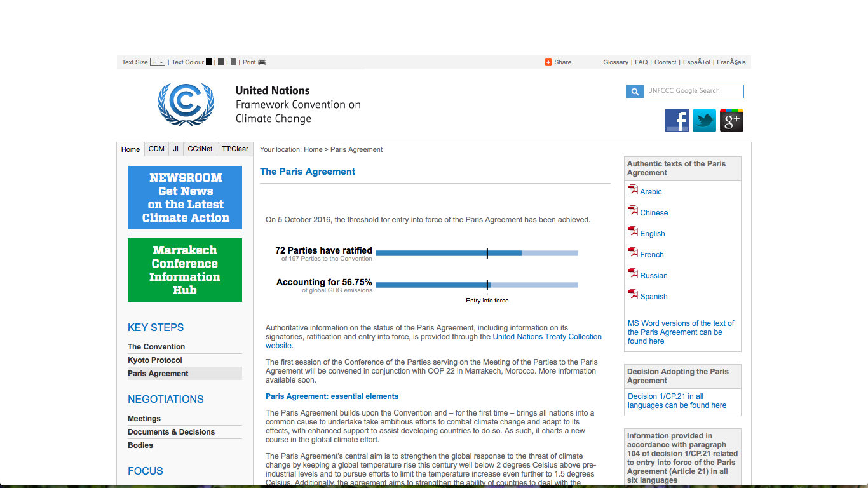Switch site to Español
The image size is (868, 488).
click(697, 62)
